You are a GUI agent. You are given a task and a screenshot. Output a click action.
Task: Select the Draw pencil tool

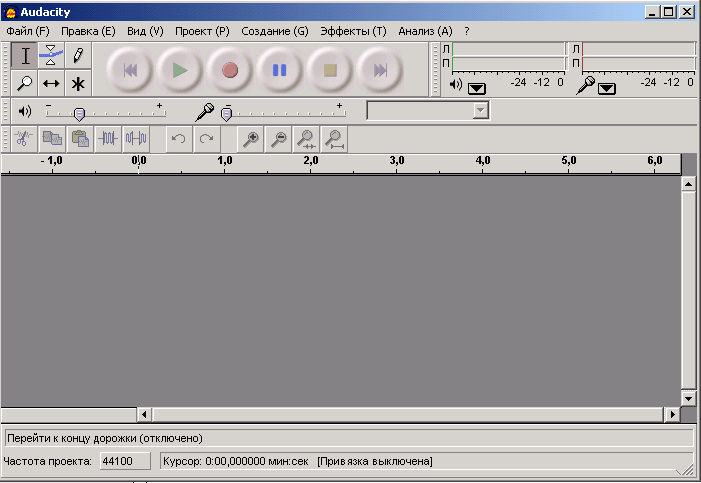pyautogui.click(x=78, y=56)
